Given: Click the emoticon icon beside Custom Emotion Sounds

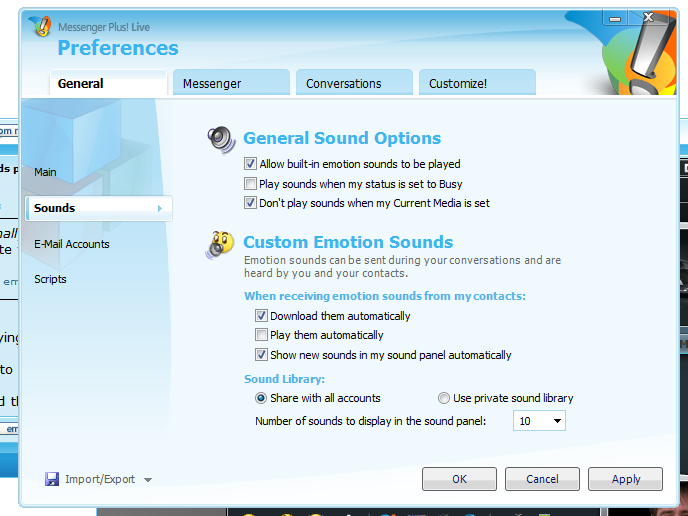Looking at the screenshot, I should (x=220, y=244).
